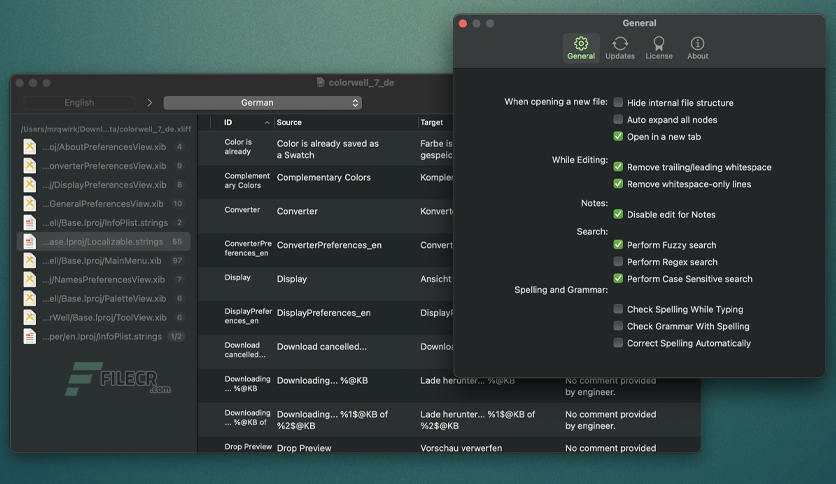Enable Hide internal file structure
The image size is (836, 484).
[x=618, y=102]
